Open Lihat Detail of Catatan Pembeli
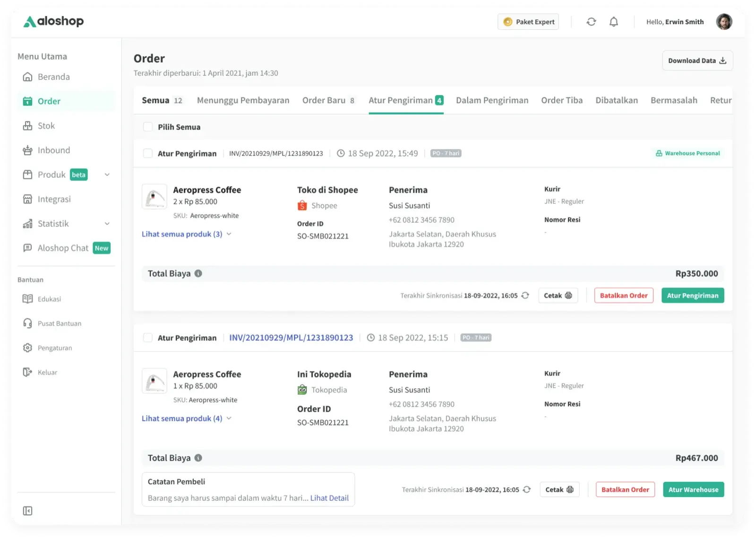This screenshot has height=540, width=756. click(x=329, y=498)
